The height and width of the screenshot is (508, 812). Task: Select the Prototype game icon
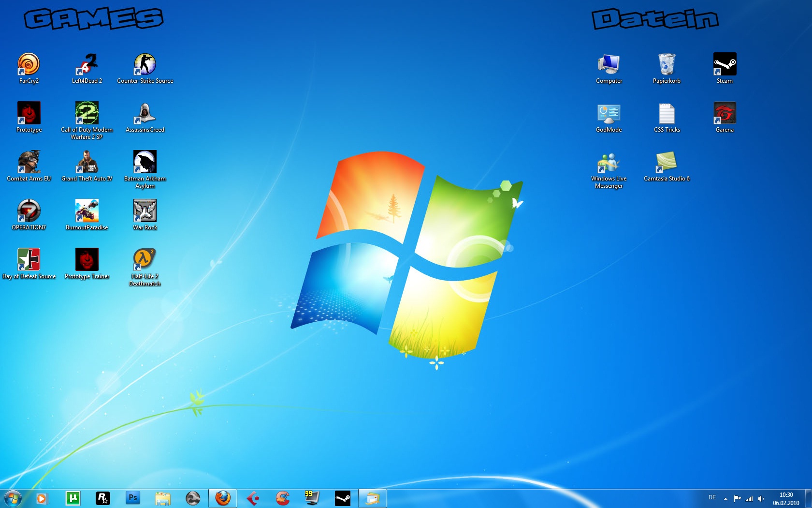(29, 117)
